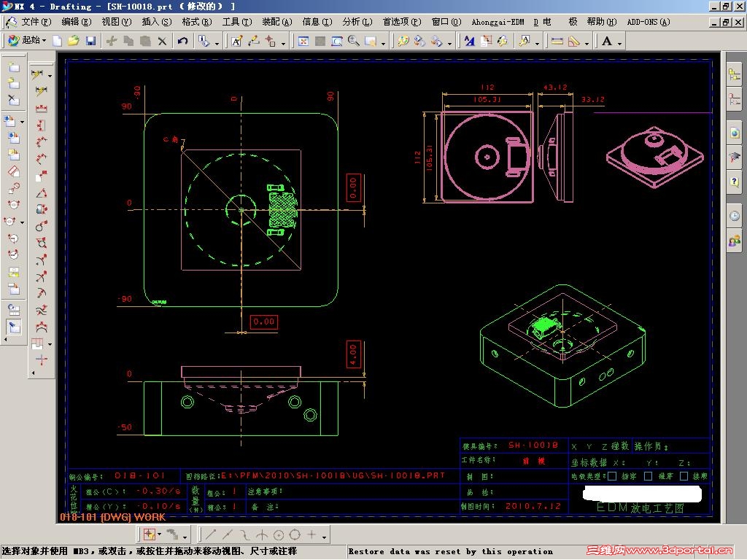Expand the ordinate dimension dropdown at toolbar bottom
This screenshot has height=560, width=747.
(50, 344)
